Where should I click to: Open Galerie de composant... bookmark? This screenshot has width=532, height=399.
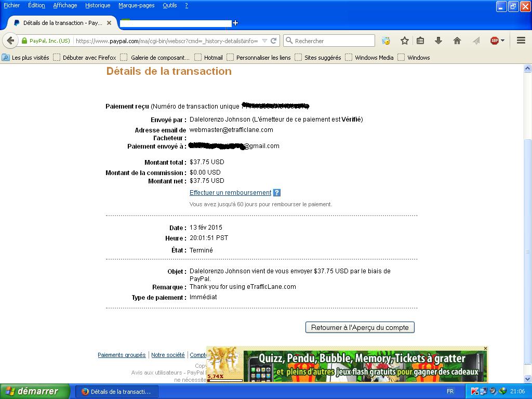click(x=155, y=58)
